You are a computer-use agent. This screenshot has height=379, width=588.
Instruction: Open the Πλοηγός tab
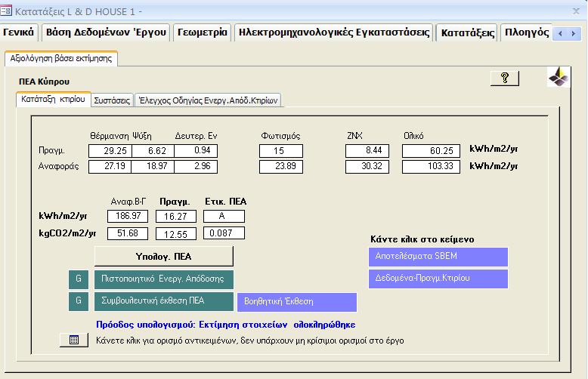click(527, 32)
